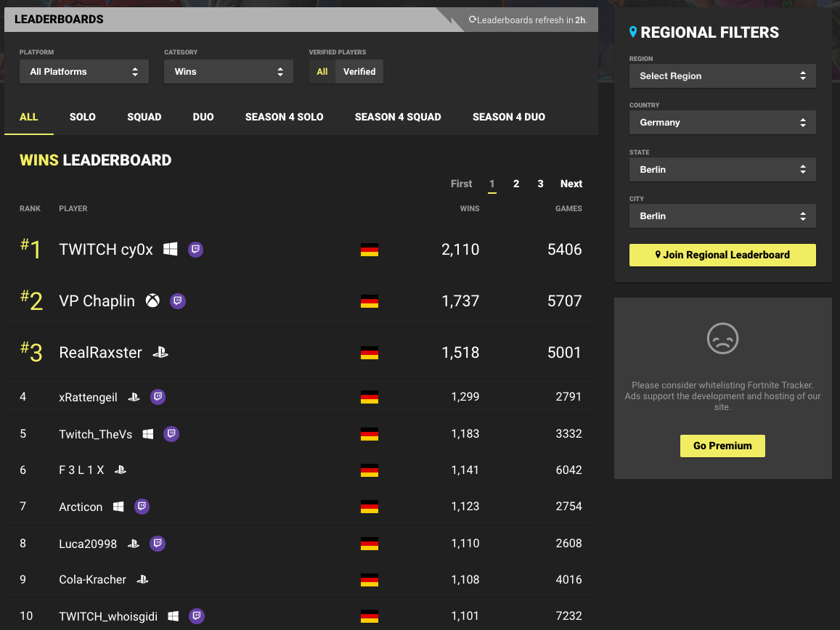This screenshot has width=840, height=630.
Task: Open player profile Twitch_TheVs
Action: point(95,434)
